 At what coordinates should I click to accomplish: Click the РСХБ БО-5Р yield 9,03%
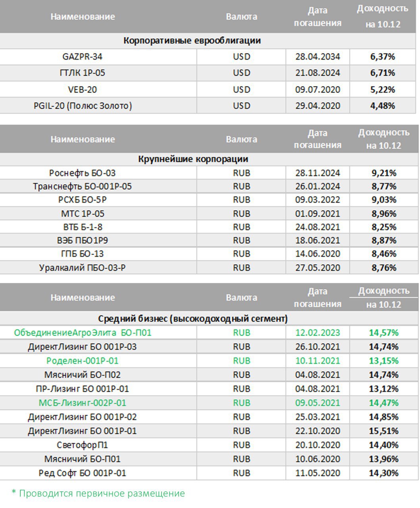click(383, 200)
